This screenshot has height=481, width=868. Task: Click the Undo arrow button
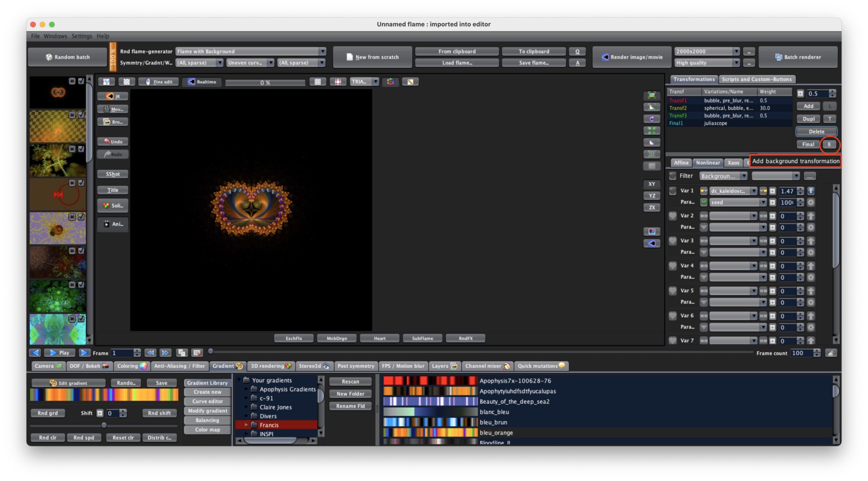(113, 141)
